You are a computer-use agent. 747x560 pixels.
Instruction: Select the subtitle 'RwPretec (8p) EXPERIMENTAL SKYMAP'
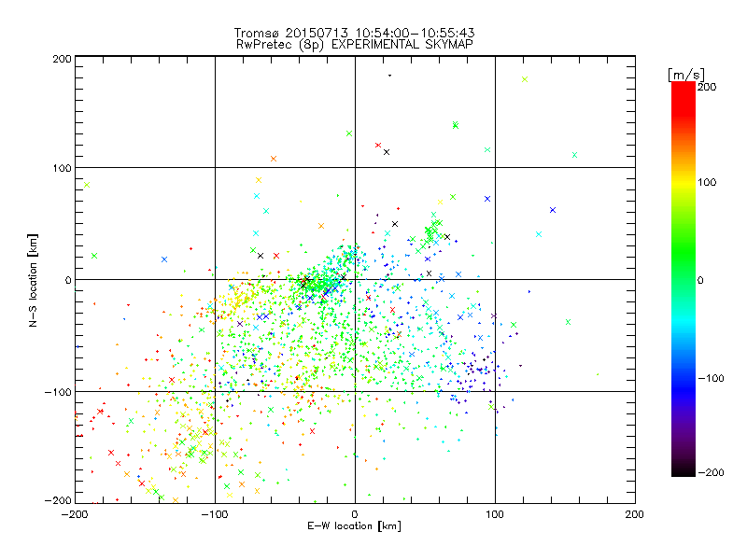tap(355, 45)
